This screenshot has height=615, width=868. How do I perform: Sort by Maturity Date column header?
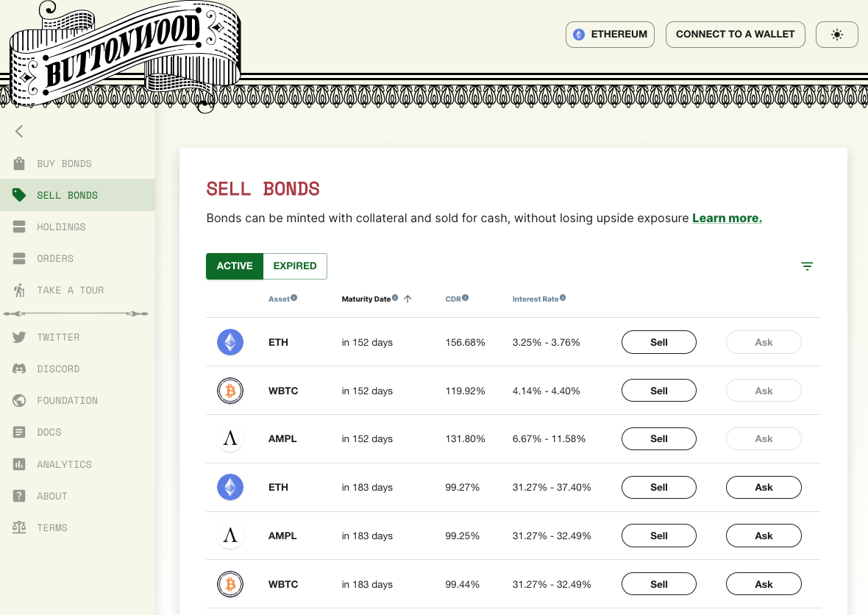click(366, 299)
